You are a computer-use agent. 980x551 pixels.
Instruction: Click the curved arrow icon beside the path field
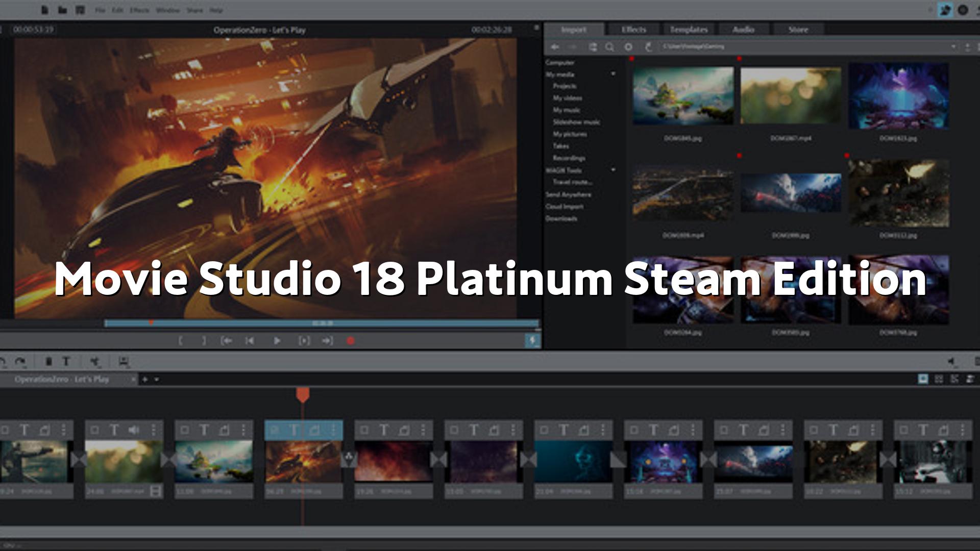click(x=648, y=47)
